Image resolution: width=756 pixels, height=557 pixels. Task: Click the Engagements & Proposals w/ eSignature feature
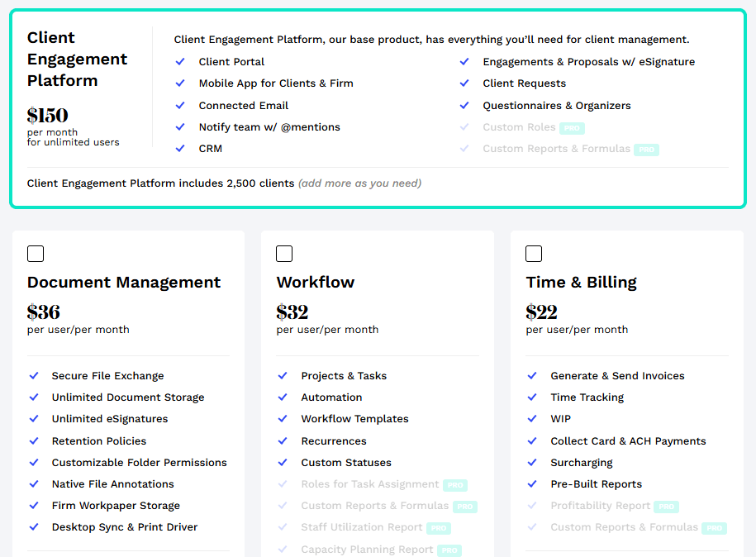(588, 62)
